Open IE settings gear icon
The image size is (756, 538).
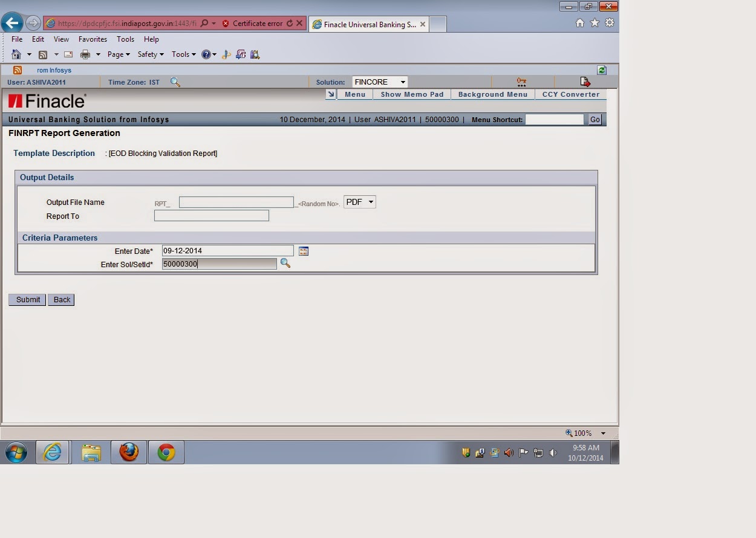[x=610, y=23]
